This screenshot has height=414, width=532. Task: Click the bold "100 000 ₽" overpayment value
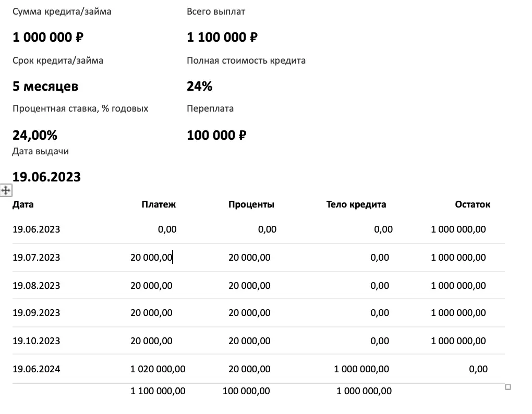[216, 136]
